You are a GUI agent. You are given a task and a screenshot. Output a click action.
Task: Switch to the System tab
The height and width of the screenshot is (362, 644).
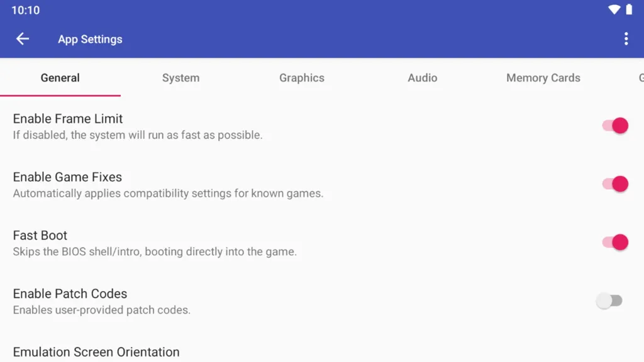coord(180,78)
